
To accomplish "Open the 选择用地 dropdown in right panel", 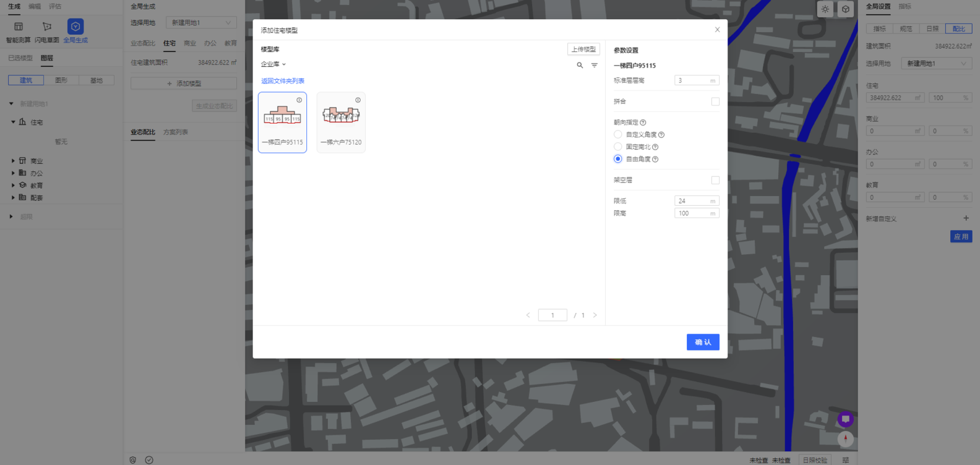I will coord(936,64).
